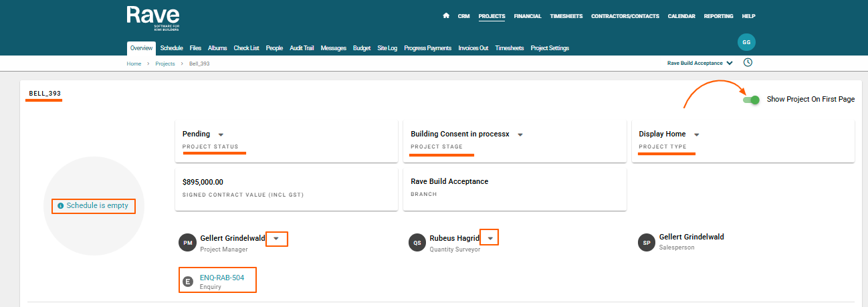Click the PM role badge icon

[187, 242]
